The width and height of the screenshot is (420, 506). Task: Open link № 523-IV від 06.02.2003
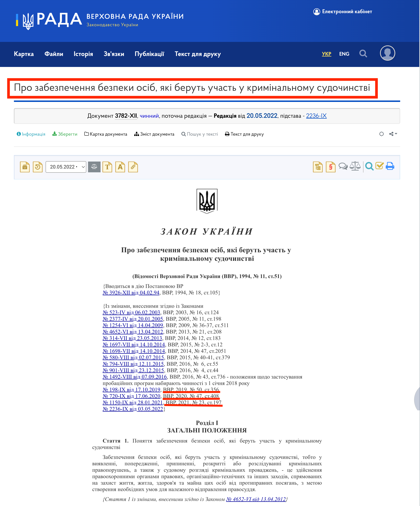point(131,312)
